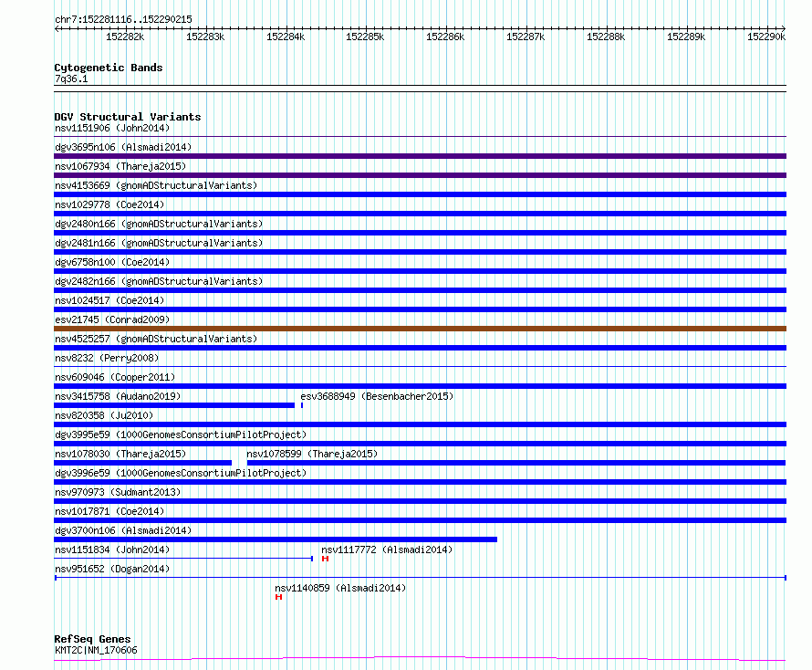Click nsv970973 (Sudmant2013) label

click(118, 492)
